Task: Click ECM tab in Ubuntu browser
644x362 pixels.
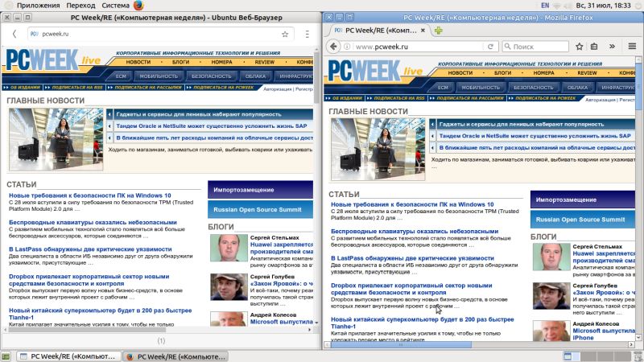Action: [x=121, y=76]
